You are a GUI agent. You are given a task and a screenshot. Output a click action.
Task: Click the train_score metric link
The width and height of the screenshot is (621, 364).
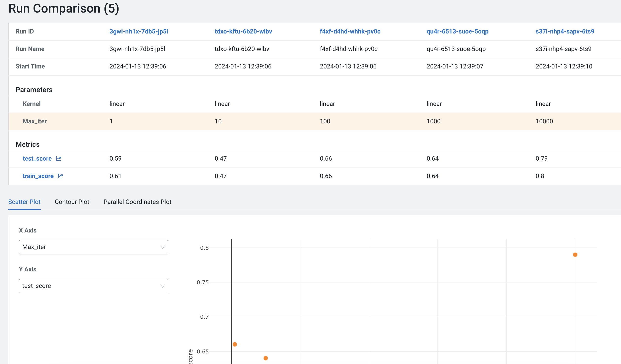[x=38, y=176]
